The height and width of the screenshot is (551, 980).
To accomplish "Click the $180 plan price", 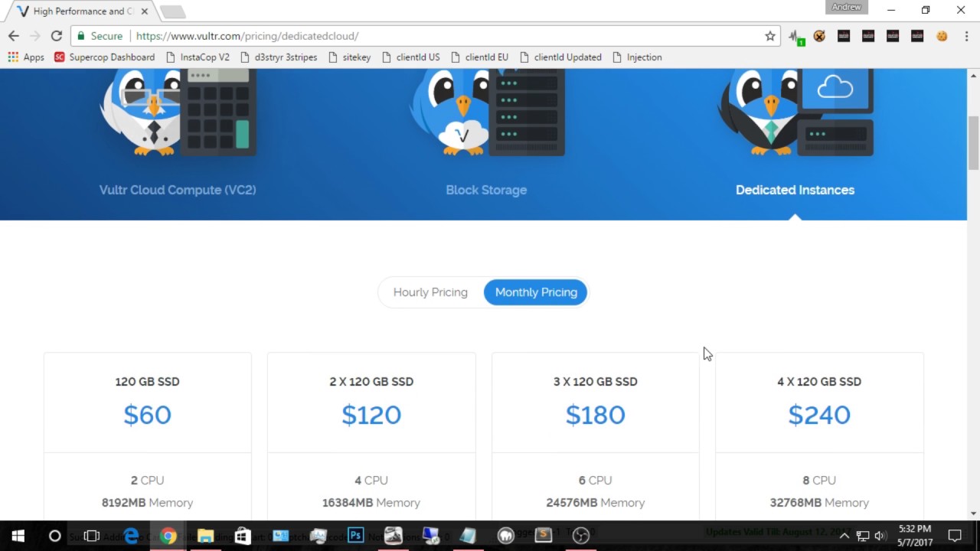I will (596, 415).
